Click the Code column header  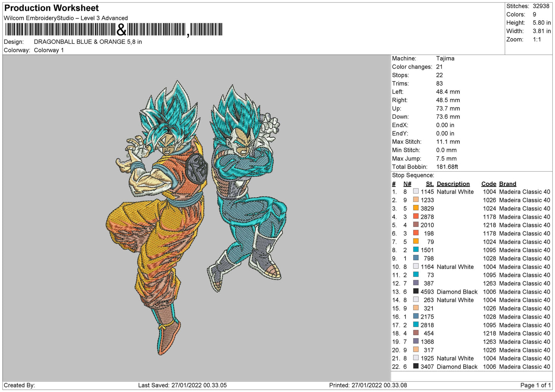point(489,184)
